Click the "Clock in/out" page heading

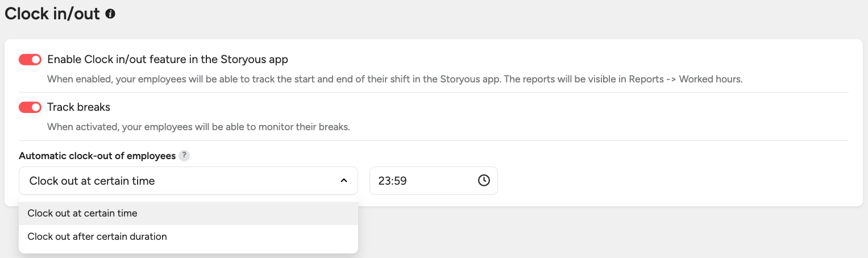point(52,14)
